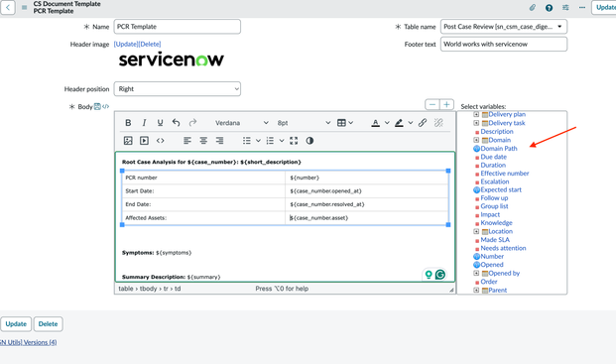Click the Grammarly icon in editor

coord(440,275)
